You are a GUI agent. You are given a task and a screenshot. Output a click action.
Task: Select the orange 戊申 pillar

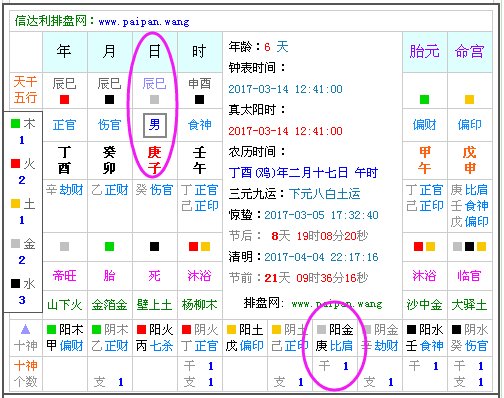(x=469, y=160)
